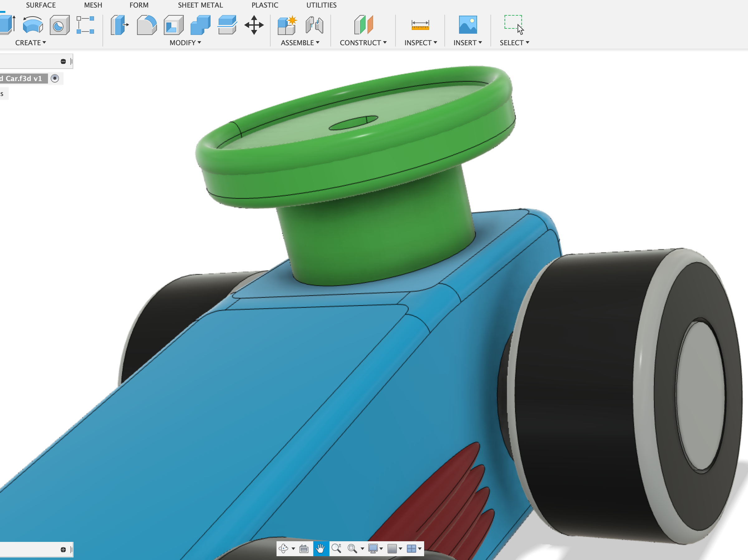The height and width of the screenshot is (560, 748).
Task: Select the Look At view control
Action: 304,549
